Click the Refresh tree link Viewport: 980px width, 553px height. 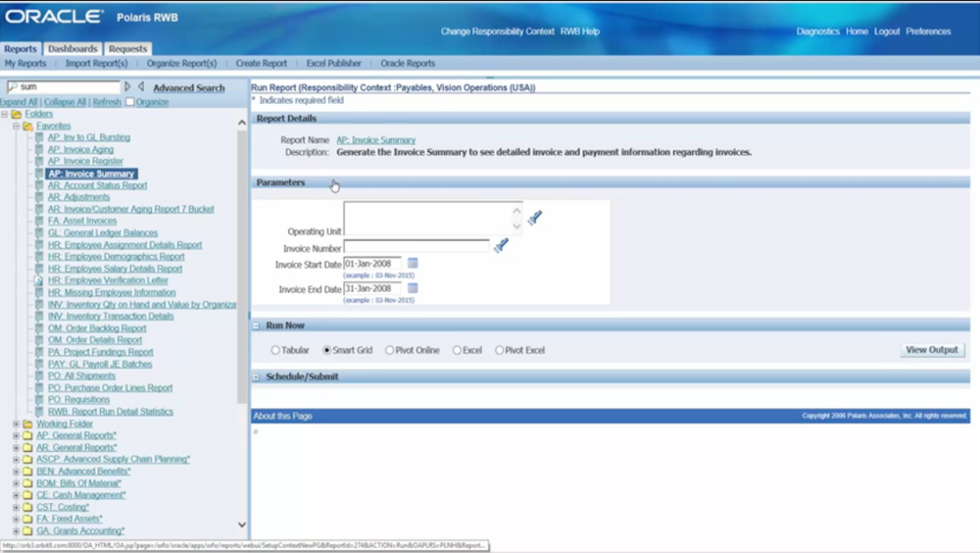pyautogui.click(x=107, y=102)
